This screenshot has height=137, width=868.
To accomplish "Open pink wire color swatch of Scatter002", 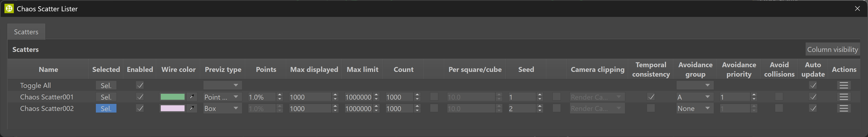I will tap(172, 109).
